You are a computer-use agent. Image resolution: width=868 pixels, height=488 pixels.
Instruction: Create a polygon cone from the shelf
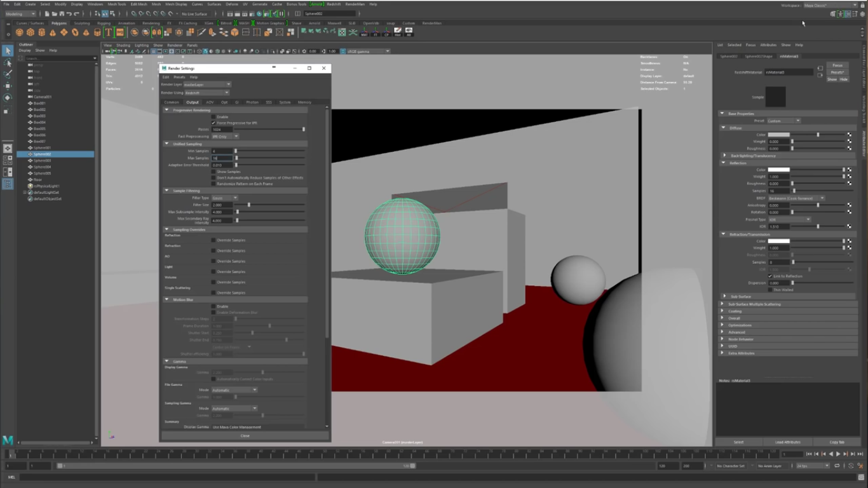[x=53, y=32]
